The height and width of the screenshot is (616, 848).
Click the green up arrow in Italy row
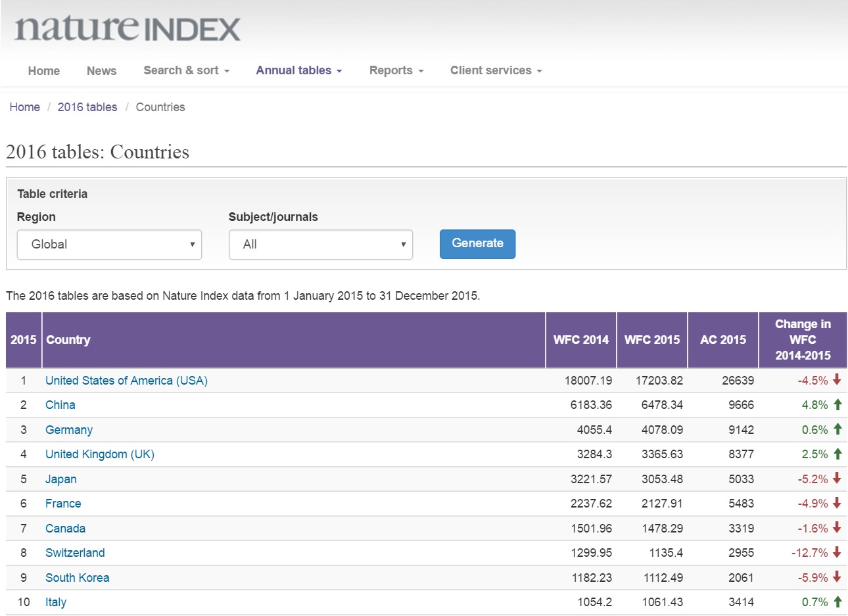pyautogui.click(x=837, y=602)
